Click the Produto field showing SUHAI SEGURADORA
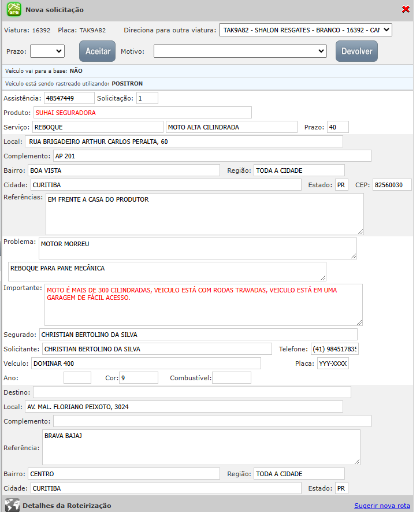This screenshot has width=420, height=512. (142, 113)
